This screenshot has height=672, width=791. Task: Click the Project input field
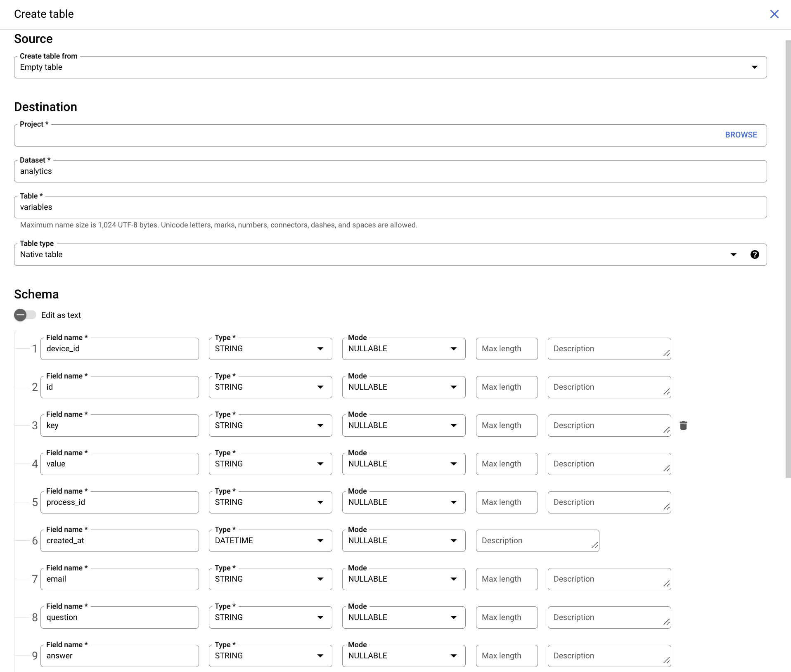pos(330,135)
